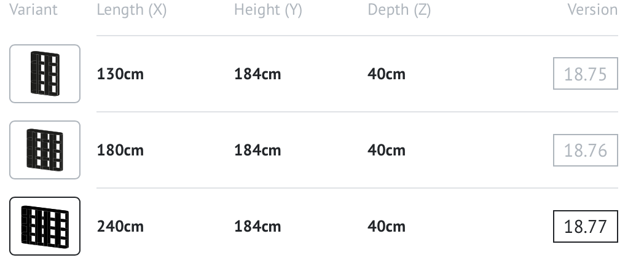Viewport: 644px width, 263px height.
Task: Click the version field showing 18.75
Action: point(585,74)
